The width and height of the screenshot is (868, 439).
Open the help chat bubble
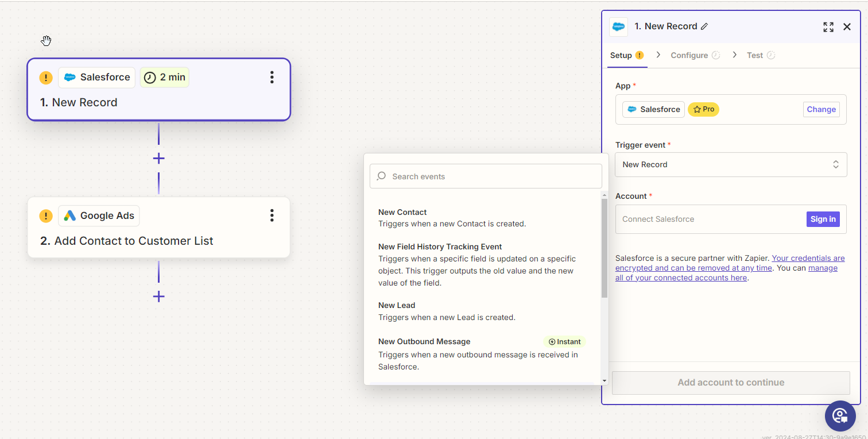click(x=840, y=416)
